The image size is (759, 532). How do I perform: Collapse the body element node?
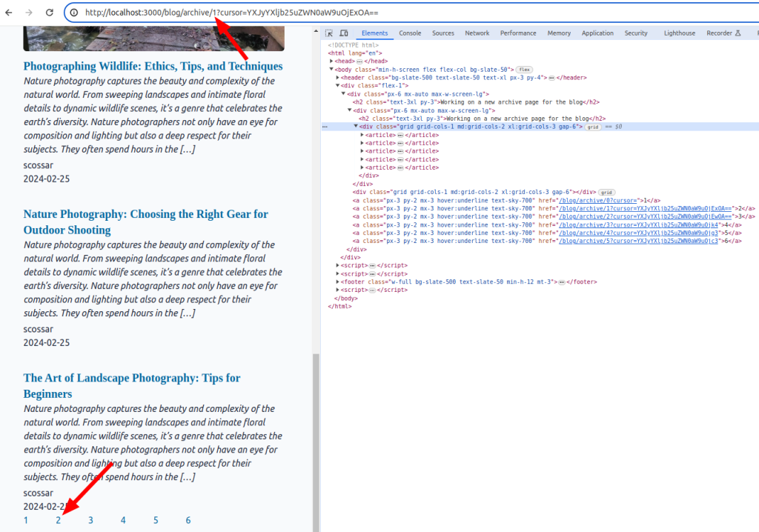tap(331, 70)
